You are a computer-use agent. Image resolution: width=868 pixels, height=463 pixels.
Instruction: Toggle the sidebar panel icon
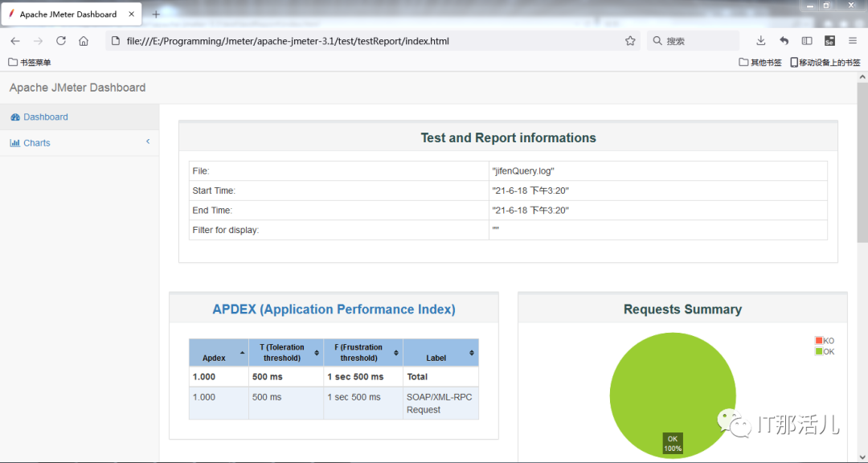click(x=807, y=41)
